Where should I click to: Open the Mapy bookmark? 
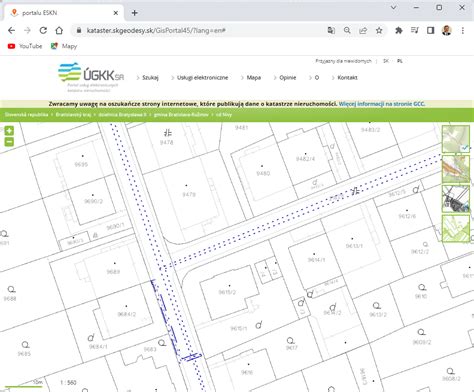(x=64, y=46)
